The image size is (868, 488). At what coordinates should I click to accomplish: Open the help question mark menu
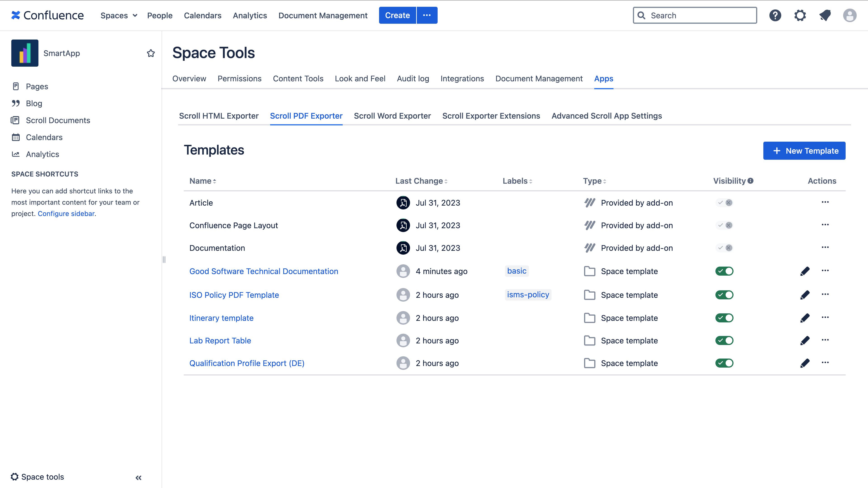pyautogui.click(x=775, y=16)
